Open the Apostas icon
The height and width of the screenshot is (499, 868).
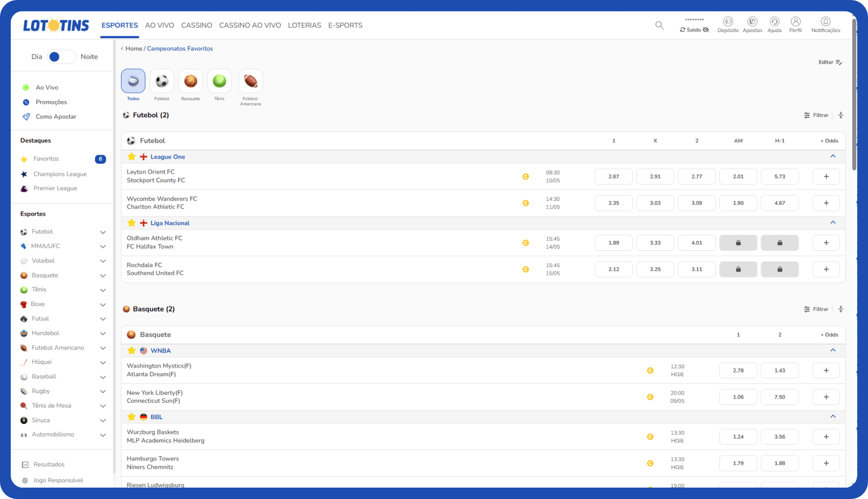[752, 22]
